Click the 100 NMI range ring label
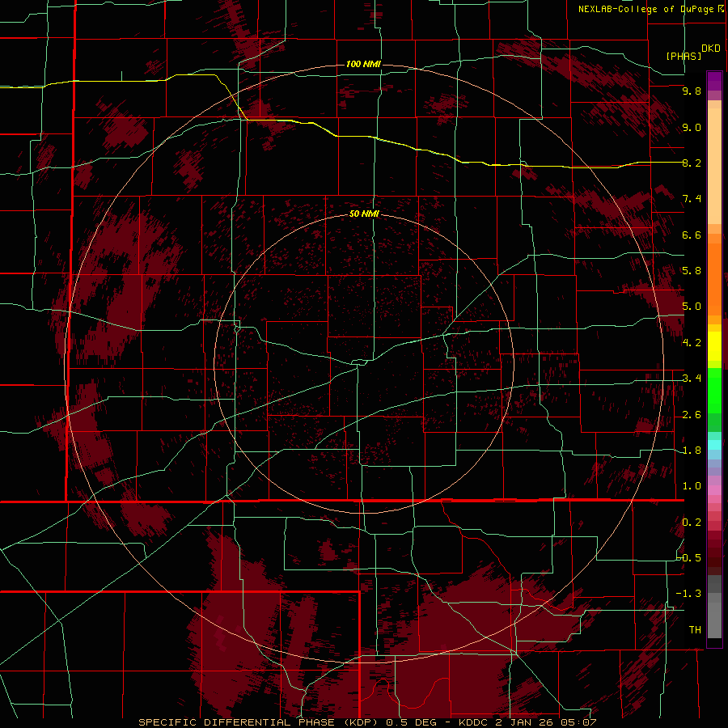 point(363,64)
